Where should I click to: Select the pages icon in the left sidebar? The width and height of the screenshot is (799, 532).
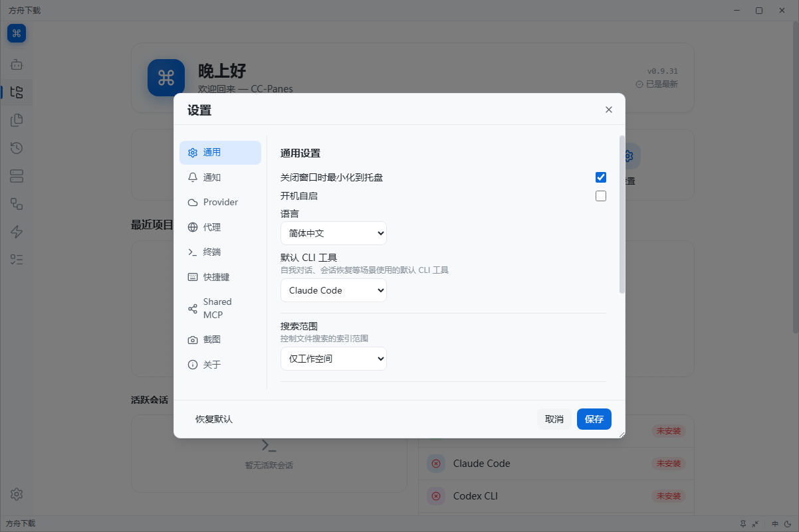click(x=16, y=120)
